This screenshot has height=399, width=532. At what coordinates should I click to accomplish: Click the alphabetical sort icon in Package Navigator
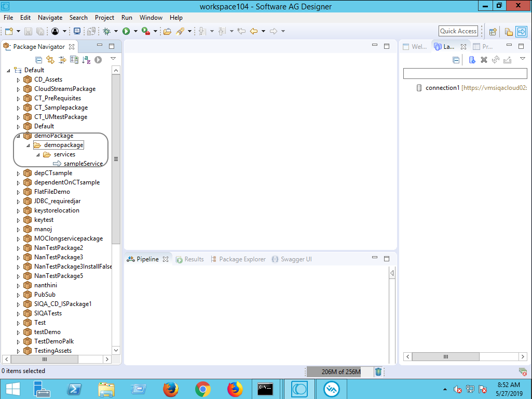(86, 60)
